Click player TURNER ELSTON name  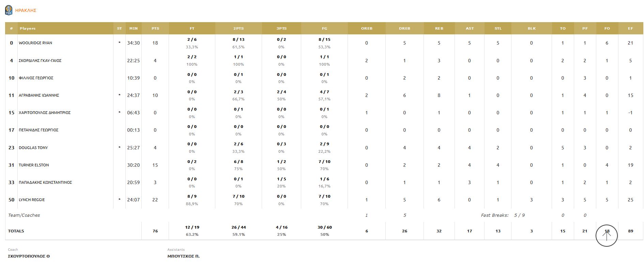[34, 165]
